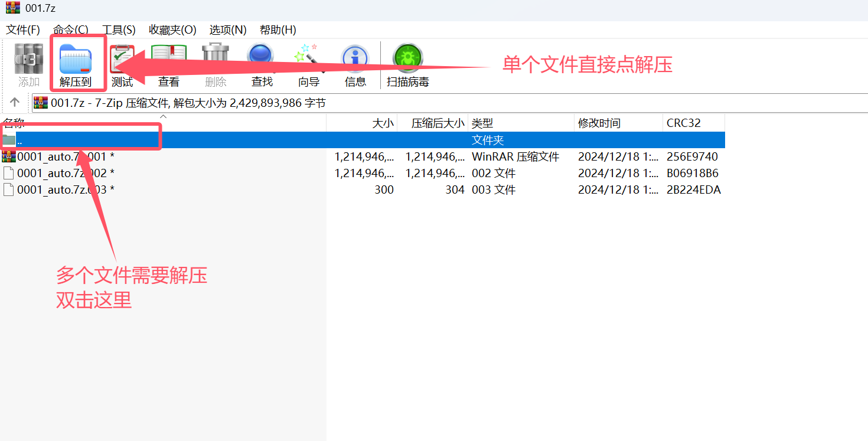The width and height of the screenshot is (868, 441).
Task: Select the 0001_auto.7z.001 file icon
Action: coord(8,156)
